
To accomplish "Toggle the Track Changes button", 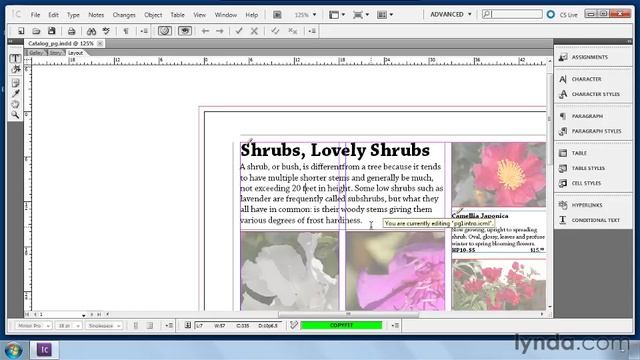I will click(165, 31).
